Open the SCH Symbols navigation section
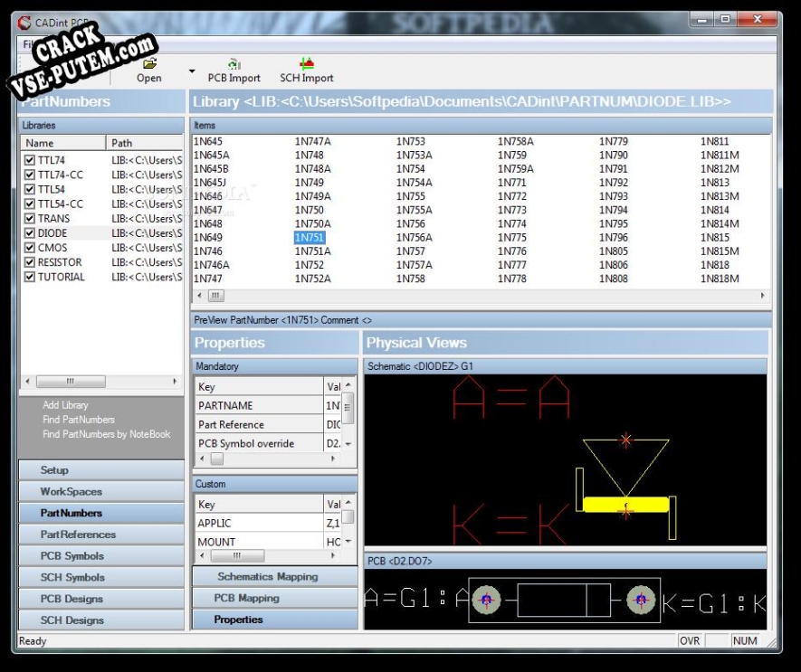Image resolution: width=801 pixels, height=672 pixels. (101, 577)
